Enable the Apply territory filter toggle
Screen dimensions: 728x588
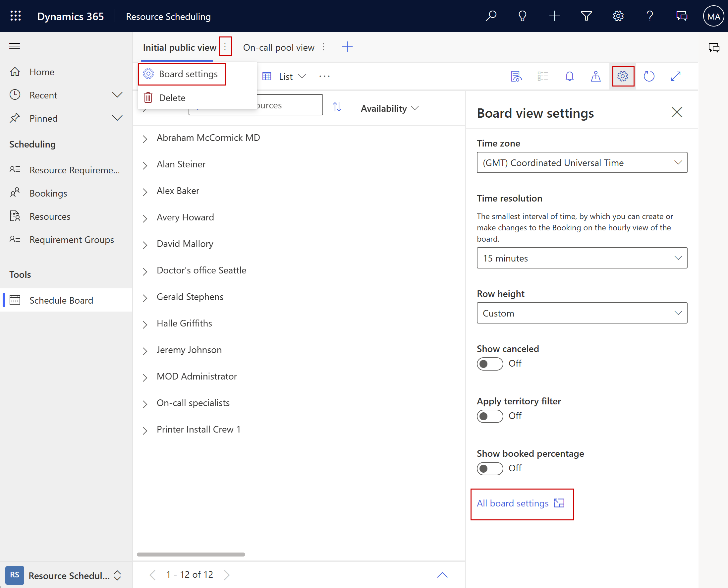click(489, 415)
